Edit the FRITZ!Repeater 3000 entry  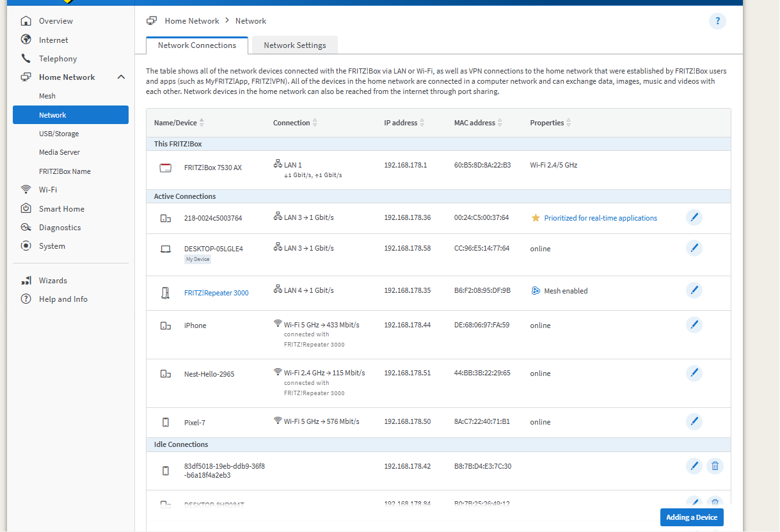coord(694,290)
